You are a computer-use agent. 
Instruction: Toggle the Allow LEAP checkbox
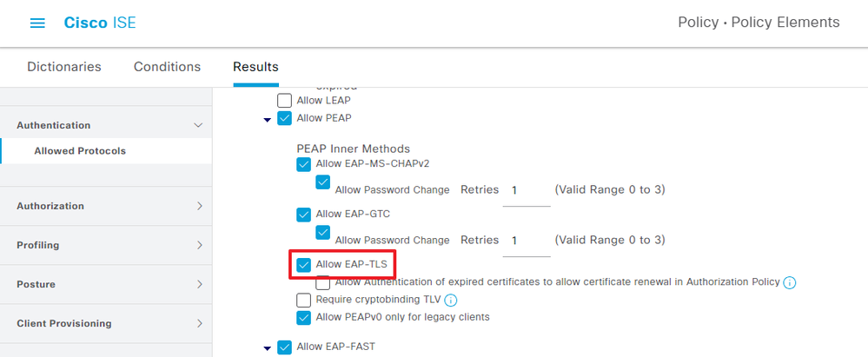tap(284, 101)
